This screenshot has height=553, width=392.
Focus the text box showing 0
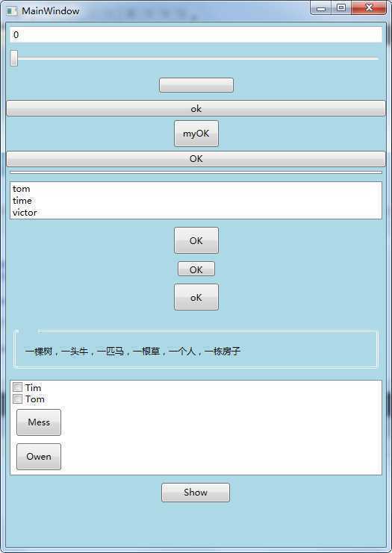[x=196, y=35]
